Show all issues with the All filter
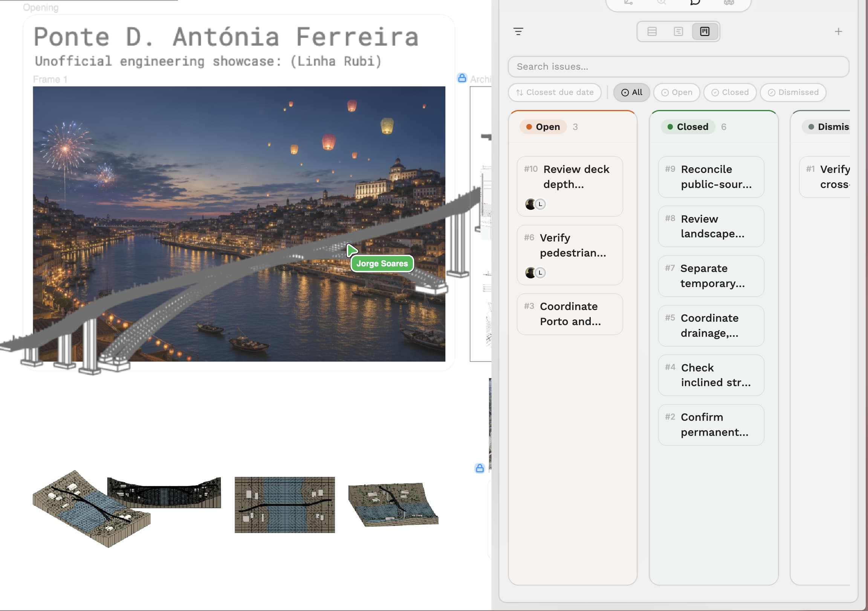868x611 pixels. click(x=631, y=92)
